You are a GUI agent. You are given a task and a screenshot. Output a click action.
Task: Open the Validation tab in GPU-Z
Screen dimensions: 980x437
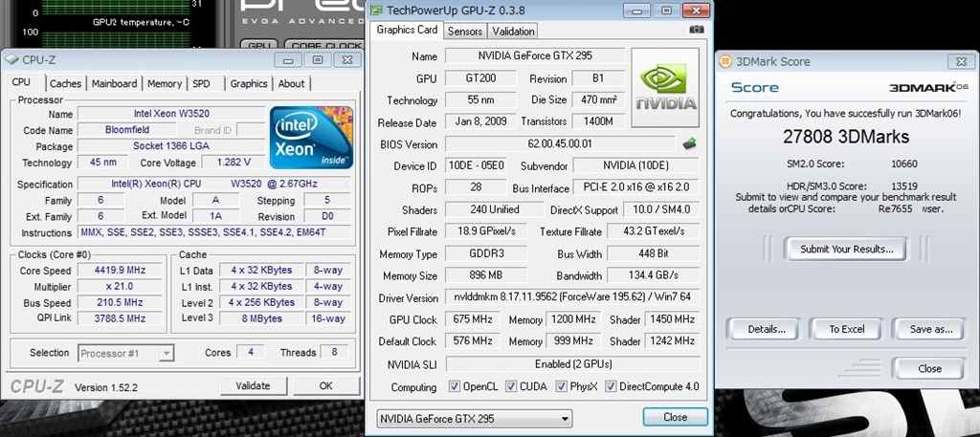(513, 32)
